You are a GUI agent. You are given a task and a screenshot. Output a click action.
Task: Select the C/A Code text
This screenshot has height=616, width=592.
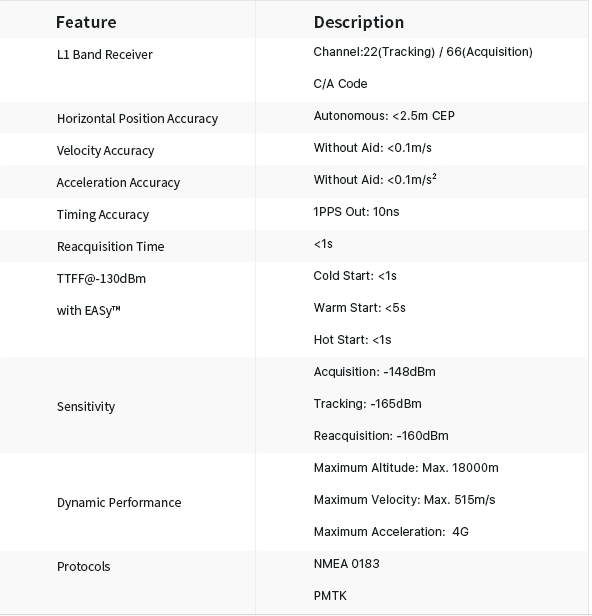[340, 84]
